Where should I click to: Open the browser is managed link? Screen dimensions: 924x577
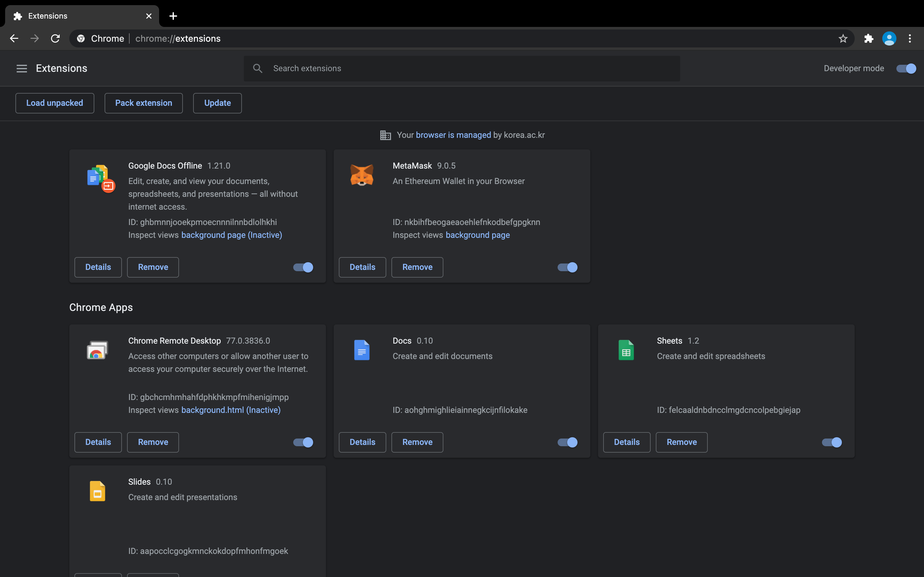pyautogui.click(x=453, y=135)
